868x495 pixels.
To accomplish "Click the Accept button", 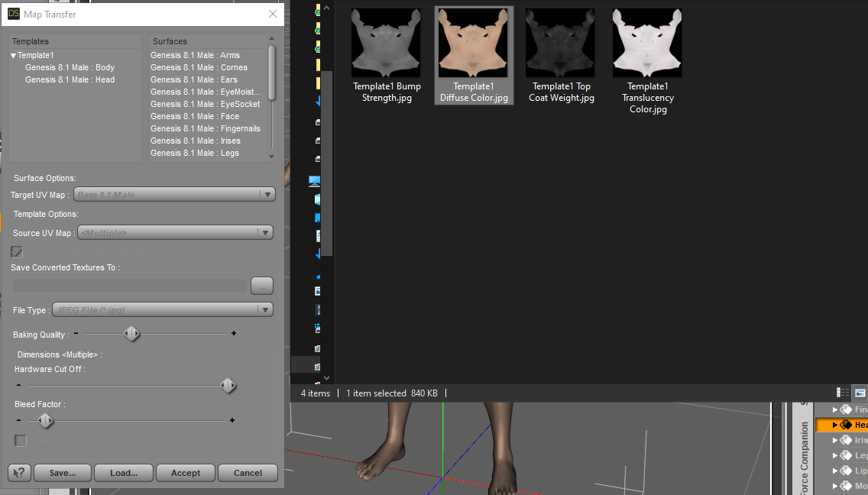I will pos(186,473).
